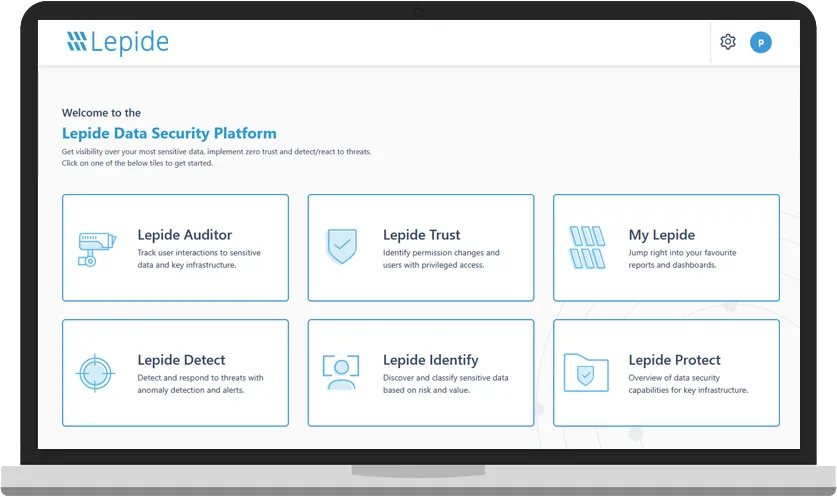Open the Lepide Auditor tile title
Screen dimensions: 837x497
click(185, 235)
